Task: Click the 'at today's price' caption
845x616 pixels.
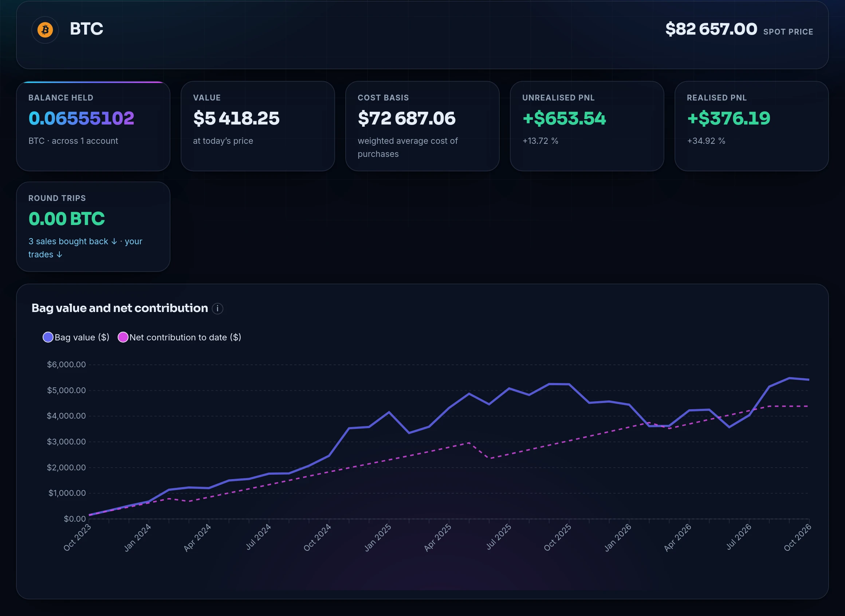Action: click(x=223, y=141)
